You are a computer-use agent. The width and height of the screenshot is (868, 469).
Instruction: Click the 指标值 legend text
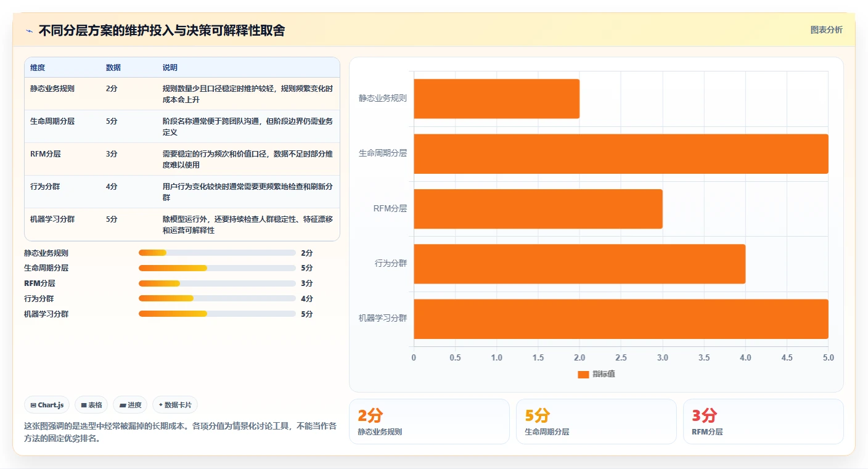pos(604,375)
